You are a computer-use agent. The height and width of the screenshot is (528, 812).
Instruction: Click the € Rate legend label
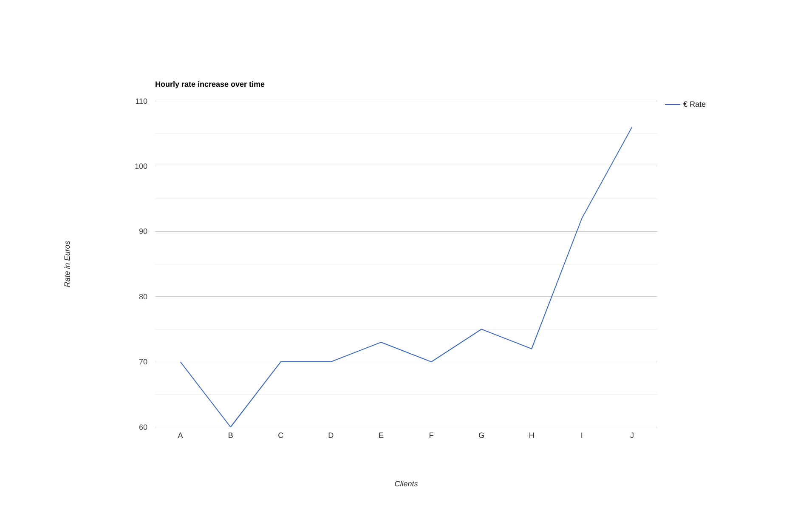point(694,104)
